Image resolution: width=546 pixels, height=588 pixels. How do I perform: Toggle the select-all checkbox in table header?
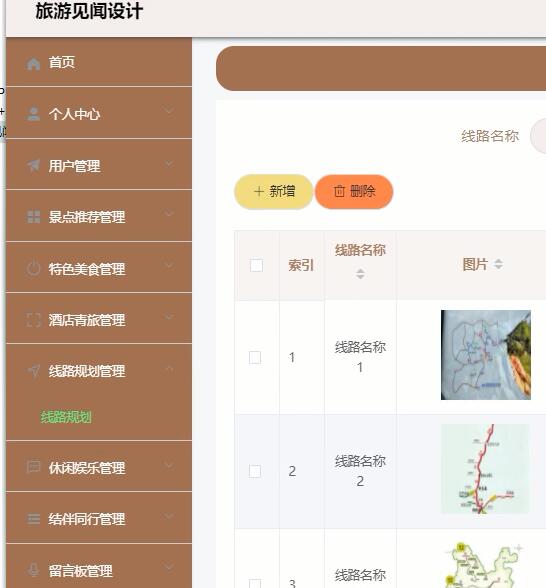coord(256,266)
